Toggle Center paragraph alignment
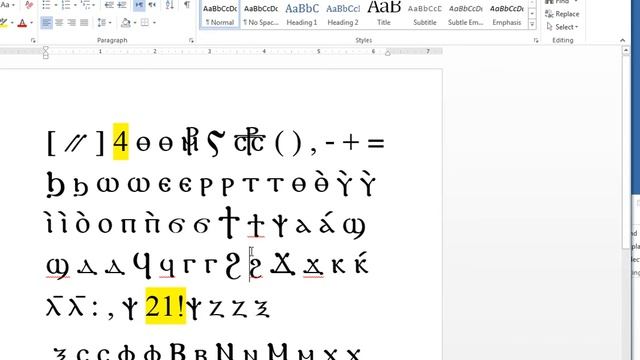 pyautogui.click(x=59, y=23)
